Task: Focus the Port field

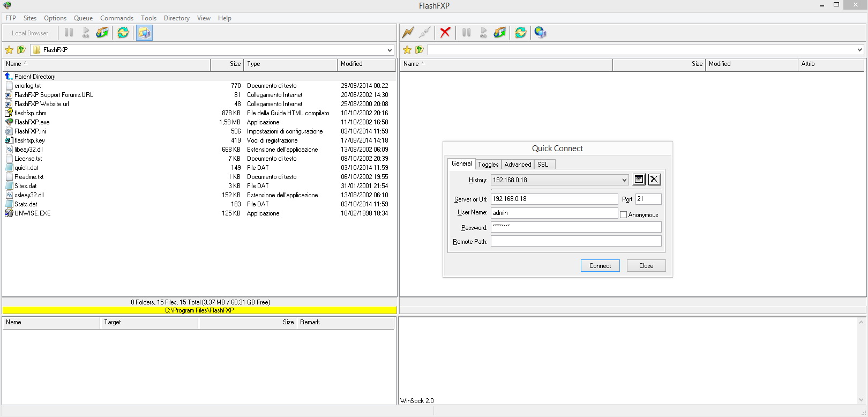Action: [x=648, y=199]
